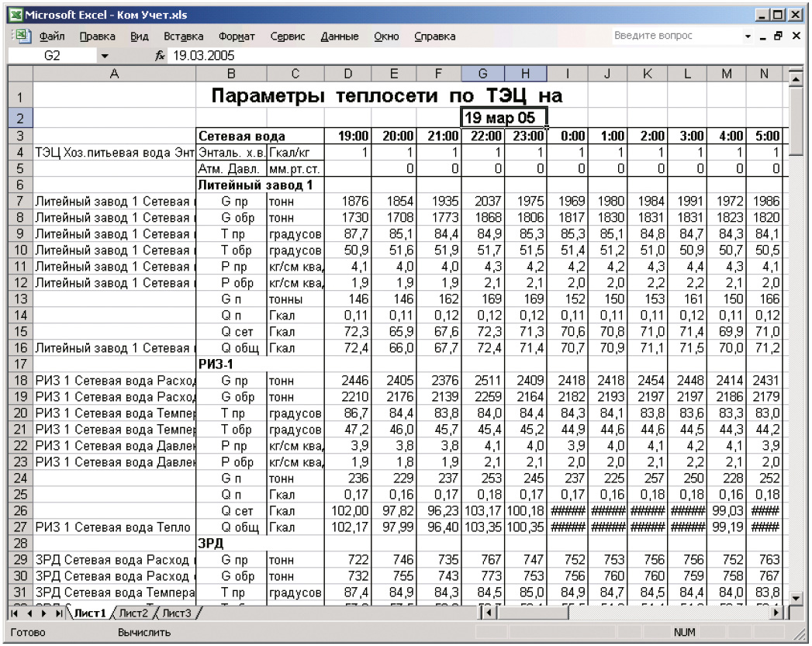Select row 26 header

tap(21, 511)
